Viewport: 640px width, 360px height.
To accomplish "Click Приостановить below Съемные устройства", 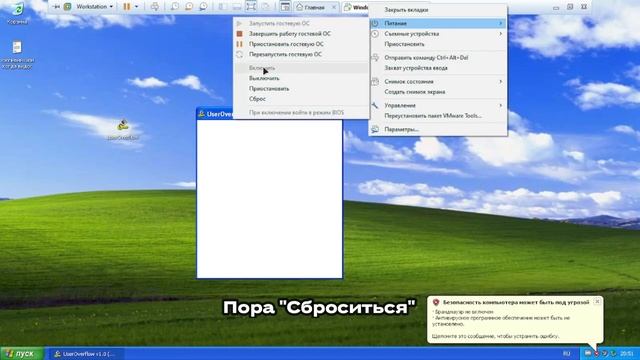I will 404,44.
